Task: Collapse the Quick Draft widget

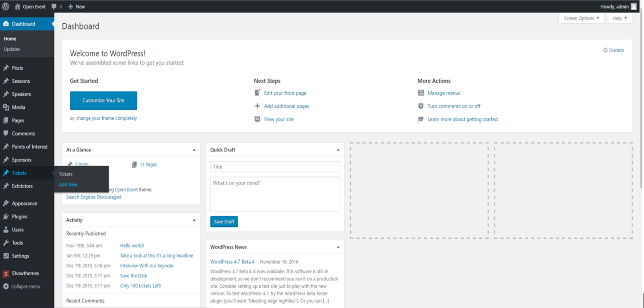Action: coord(338,150)
